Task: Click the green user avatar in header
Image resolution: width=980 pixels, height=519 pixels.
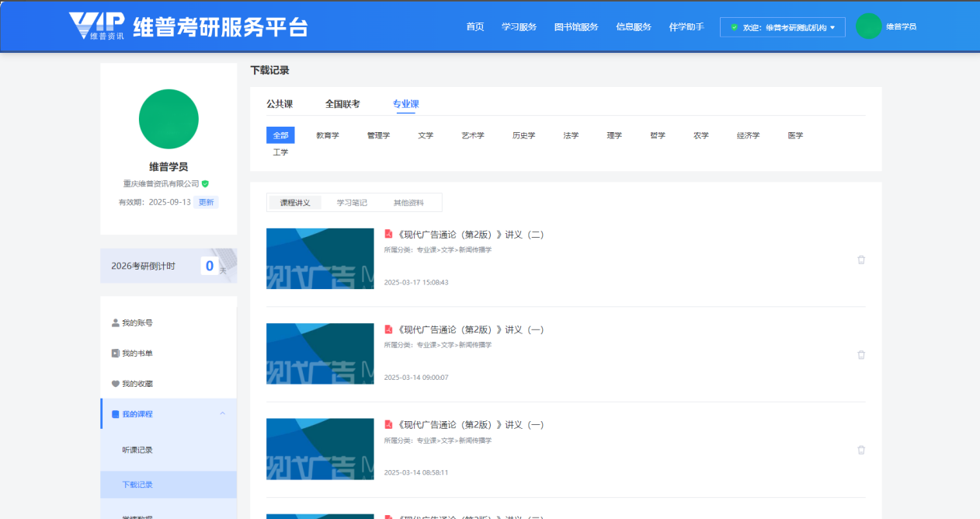Action: pyautogui.click(x=868, y=26)
